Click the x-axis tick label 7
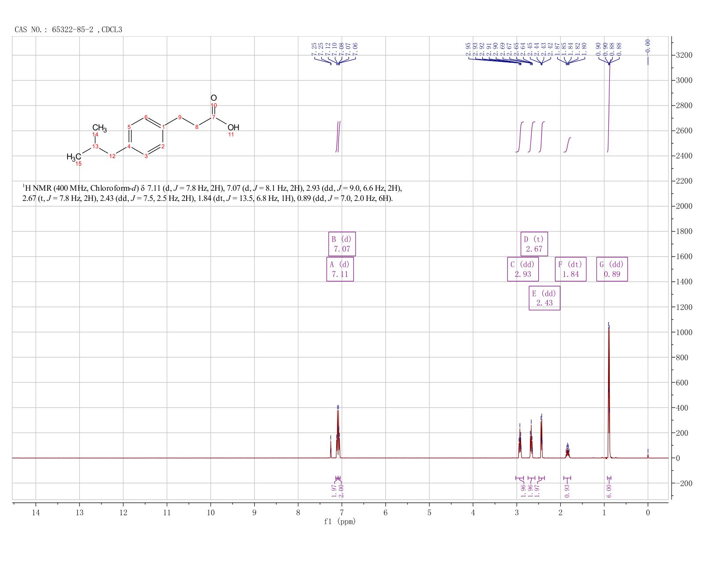The image size is (728, 563). coord(342,512)
